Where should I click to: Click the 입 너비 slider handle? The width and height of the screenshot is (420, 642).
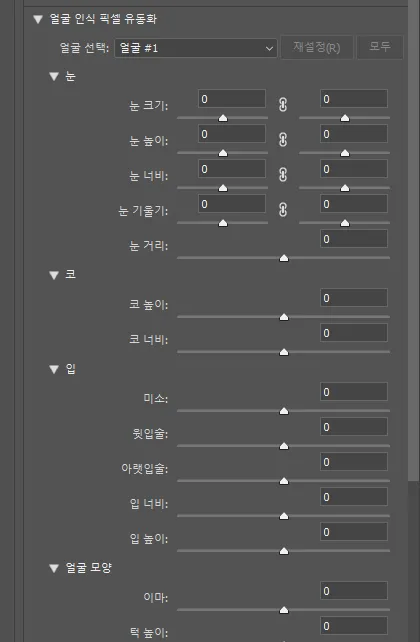pos(284,516)
